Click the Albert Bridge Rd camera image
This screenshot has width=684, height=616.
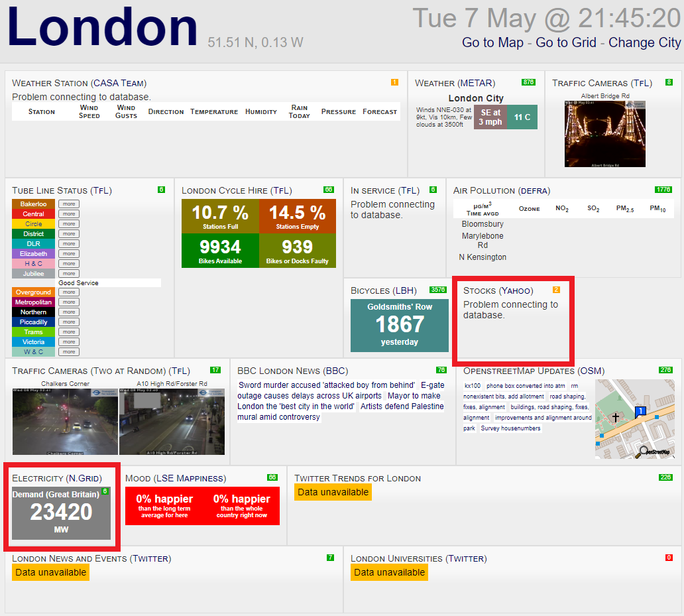605,134
